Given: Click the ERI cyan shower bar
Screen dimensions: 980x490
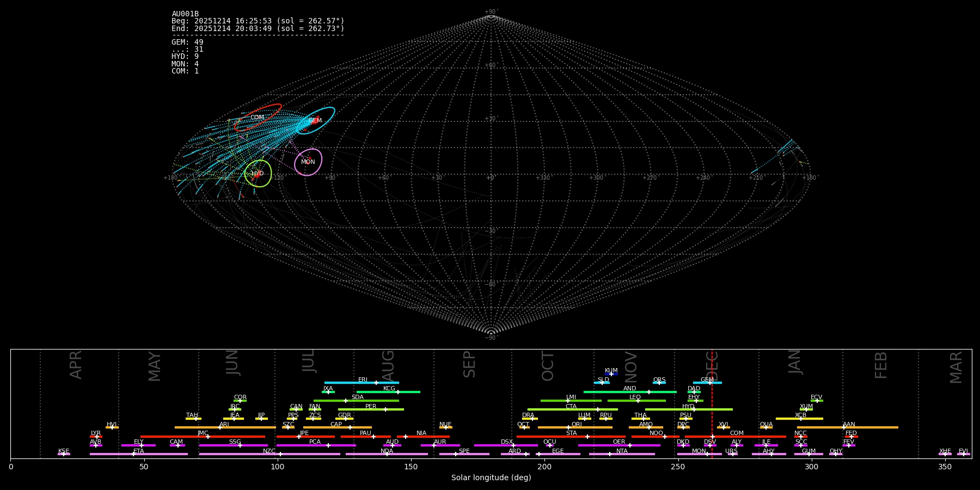Looking at the screenshot, I should click(x=362, y=383).
